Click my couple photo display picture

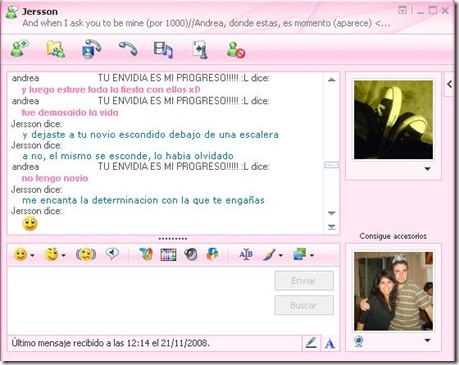tap(393, 291)
